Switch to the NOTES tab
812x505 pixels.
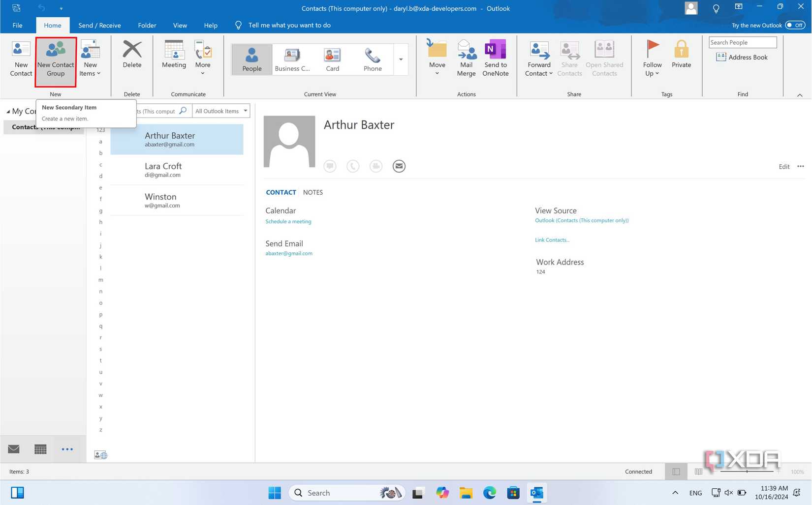312,192
